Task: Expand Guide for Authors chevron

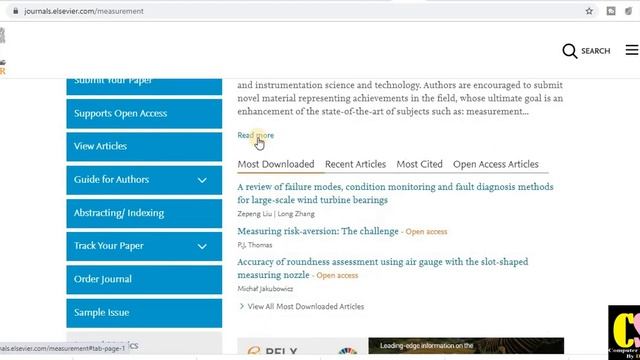Action: tap(202, 180)
